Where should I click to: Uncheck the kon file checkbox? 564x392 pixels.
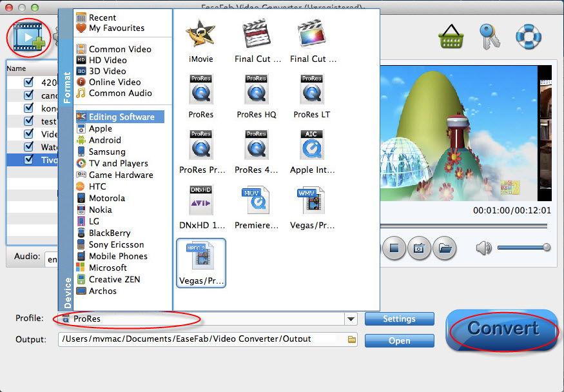29,108
